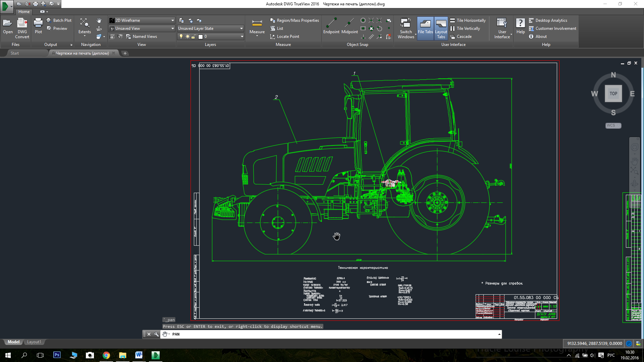Expand the Extents zoom options arrow

click(x=85, y=36)
